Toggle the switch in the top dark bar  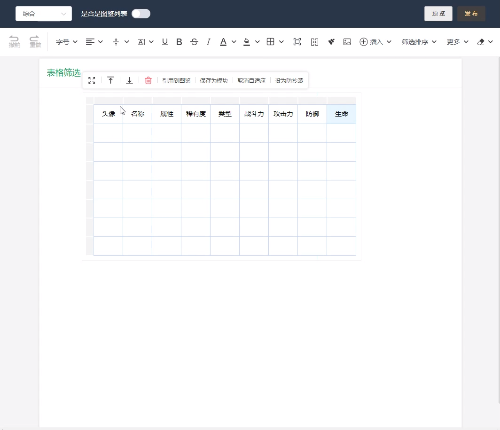pyautogui.click(x=141, y=14)
